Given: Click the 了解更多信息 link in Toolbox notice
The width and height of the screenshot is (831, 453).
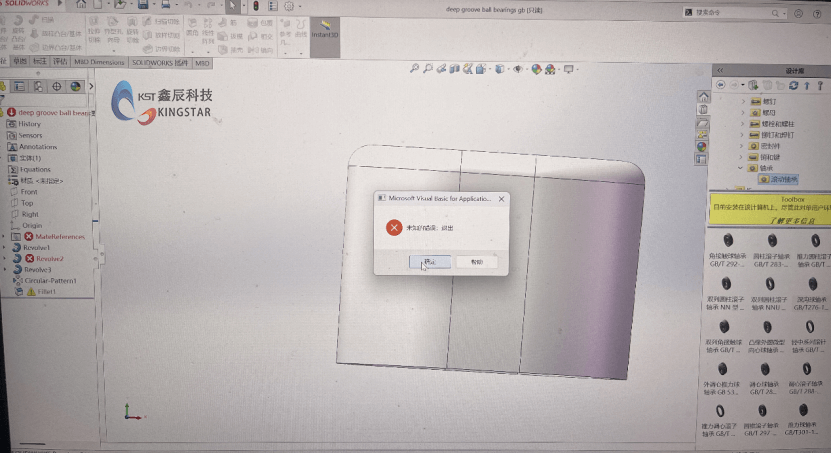Looking at the screenshot, I should click(x=792, y=220).
